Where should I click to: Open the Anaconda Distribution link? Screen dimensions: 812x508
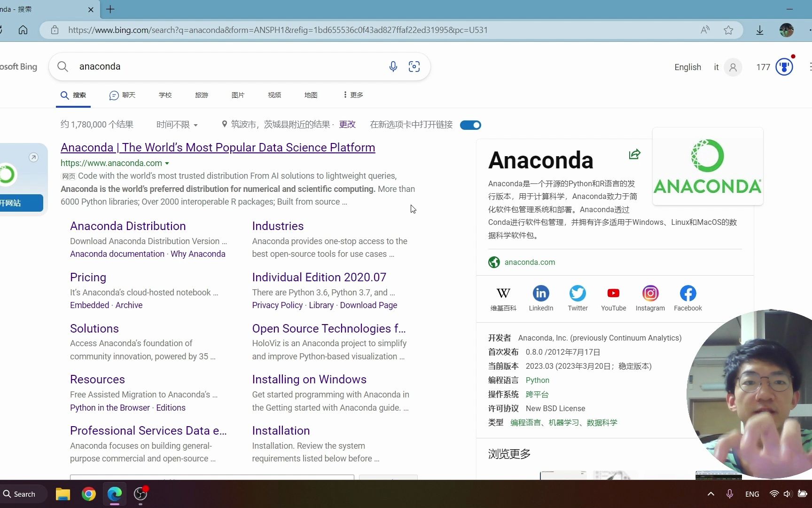click(128, 226)
